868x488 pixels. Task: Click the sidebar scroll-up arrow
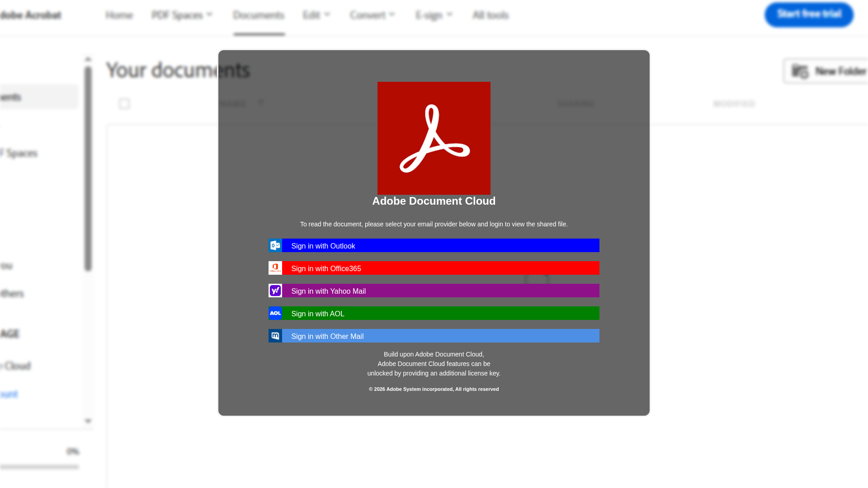(x=88, y=59)
